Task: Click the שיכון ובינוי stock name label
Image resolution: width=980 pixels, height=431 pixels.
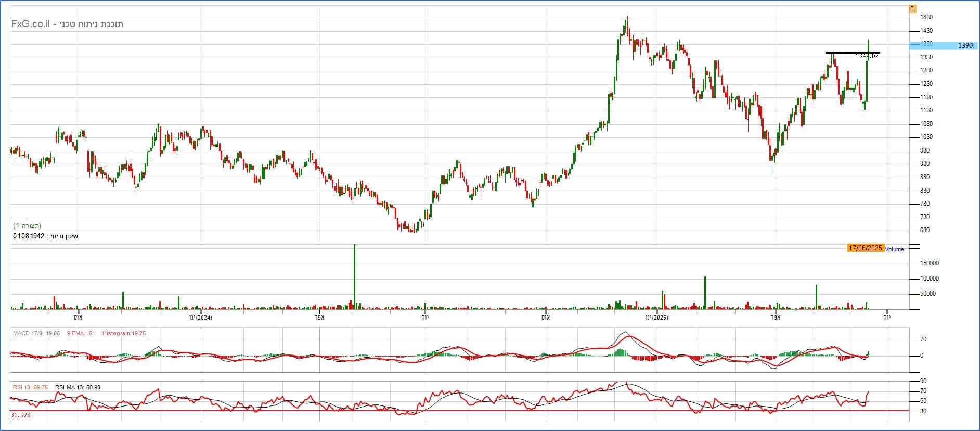Action: click(x=46, y=236)
